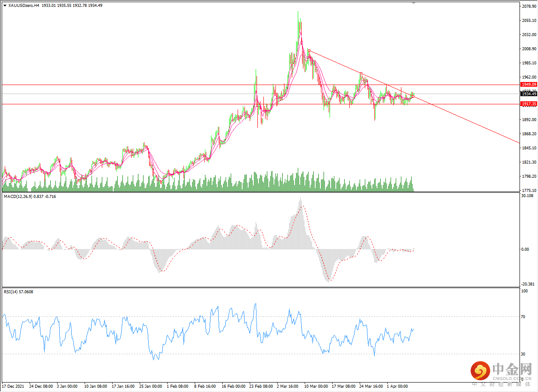Click the 1845.10 value on the price axis
The height and width of the screenshot is (392, 538).
(x=529, y=148)
